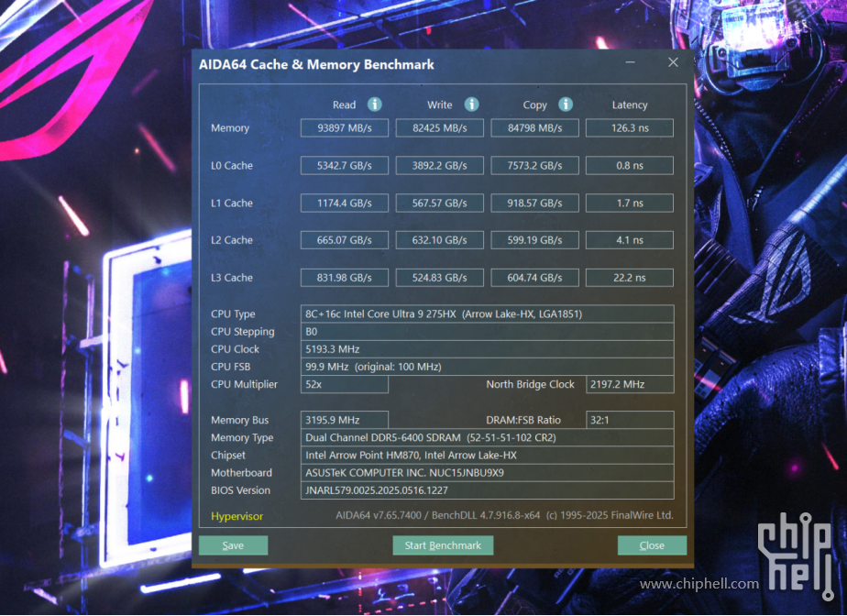The height and width of the screenshot is (616, 847).
Task: Click the CPU FSB 99.9 MHz field
Action: coord(488,367)
